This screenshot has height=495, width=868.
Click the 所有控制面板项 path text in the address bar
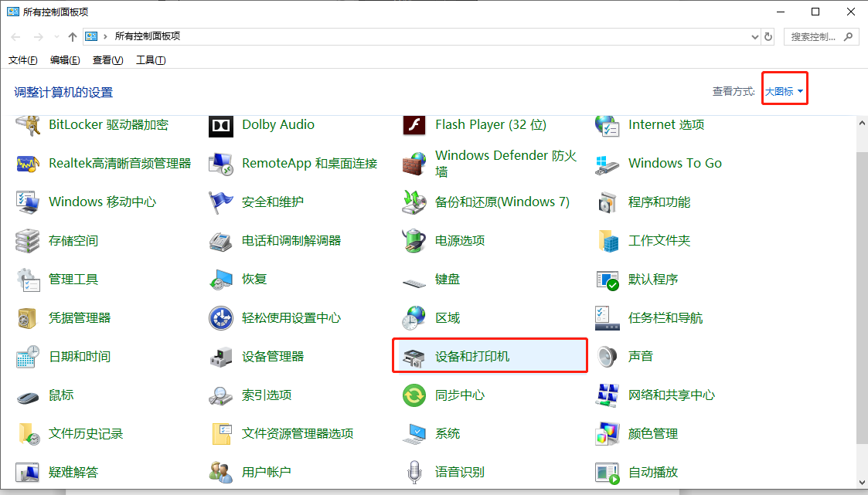(148, 36)
